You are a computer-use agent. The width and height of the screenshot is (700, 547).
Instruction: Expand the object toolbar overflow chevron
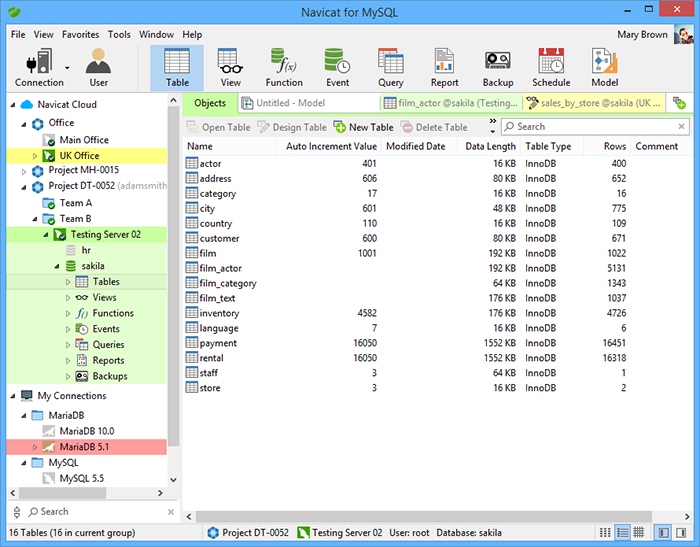(x=492, y=121)
